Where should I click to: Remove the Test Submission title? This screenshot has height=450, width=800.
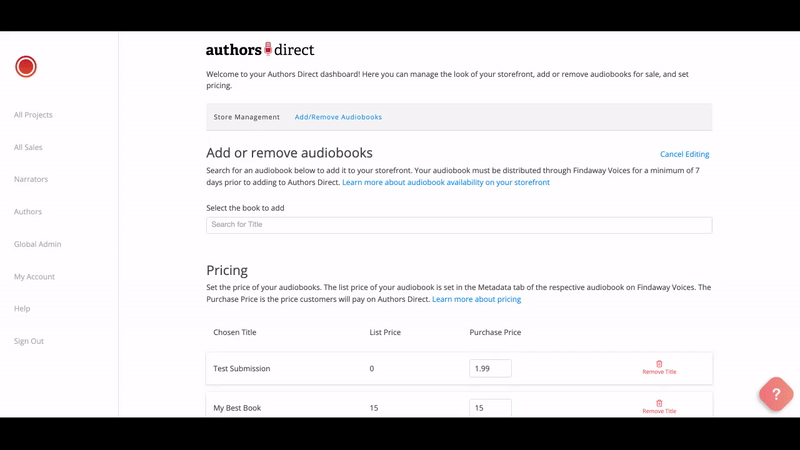click(659, 367)
